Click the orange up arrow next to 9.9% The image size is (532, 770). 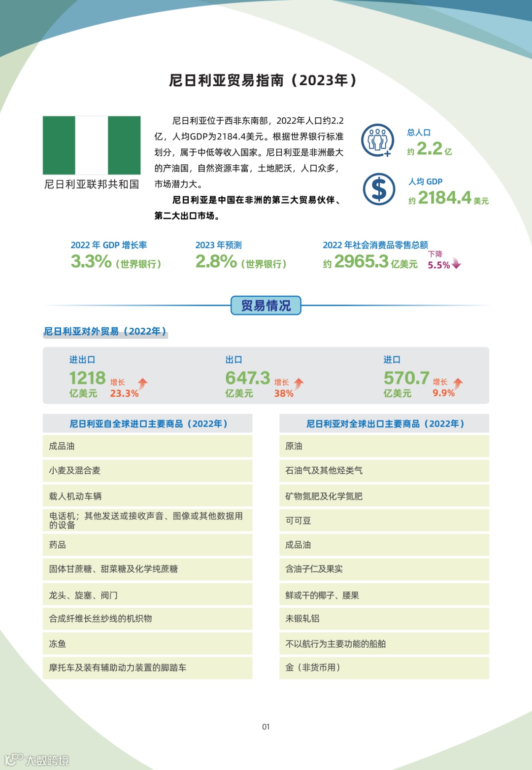coord(458,384)
